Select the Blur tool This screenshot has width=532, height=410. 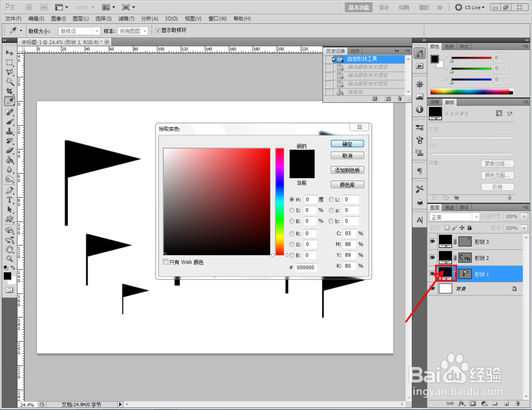click(x=10, y=169)
